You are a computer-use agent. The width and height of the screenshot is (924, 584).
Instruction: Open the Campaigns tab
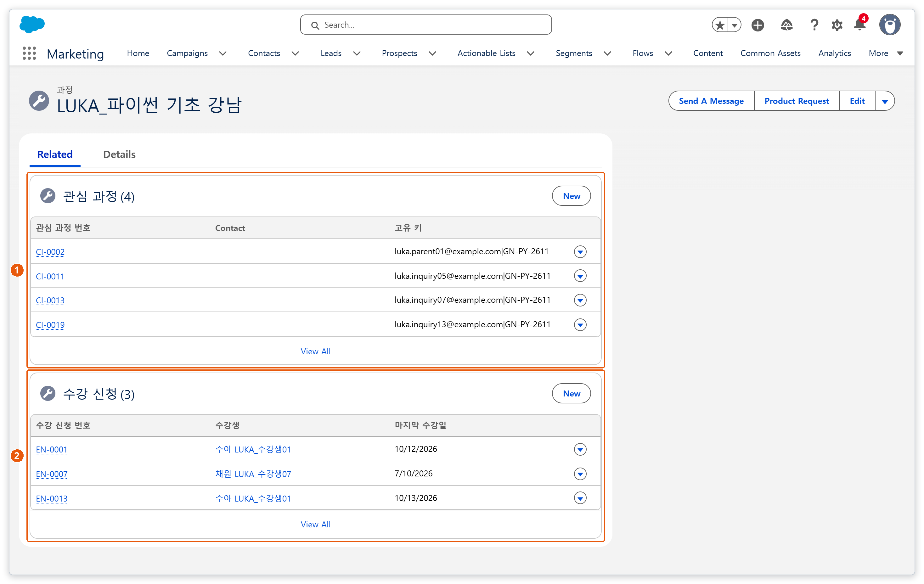point(187,53)
